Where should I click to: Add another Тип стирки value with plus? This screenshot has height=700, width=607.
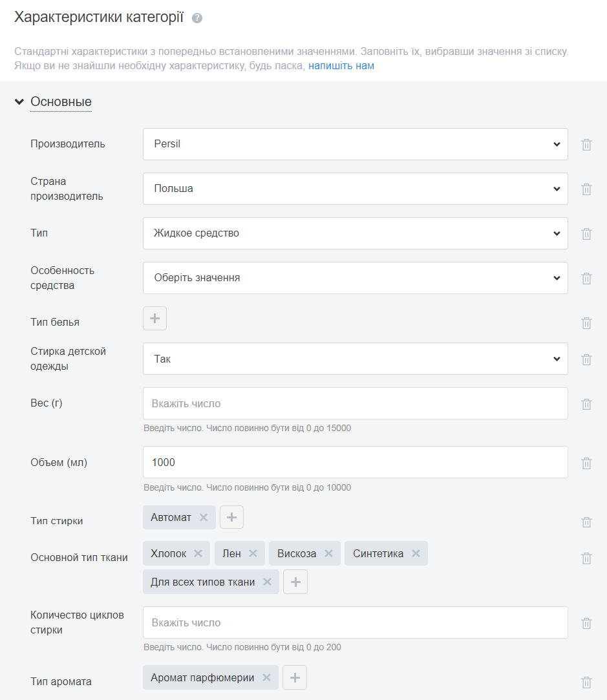click(231, 518)
